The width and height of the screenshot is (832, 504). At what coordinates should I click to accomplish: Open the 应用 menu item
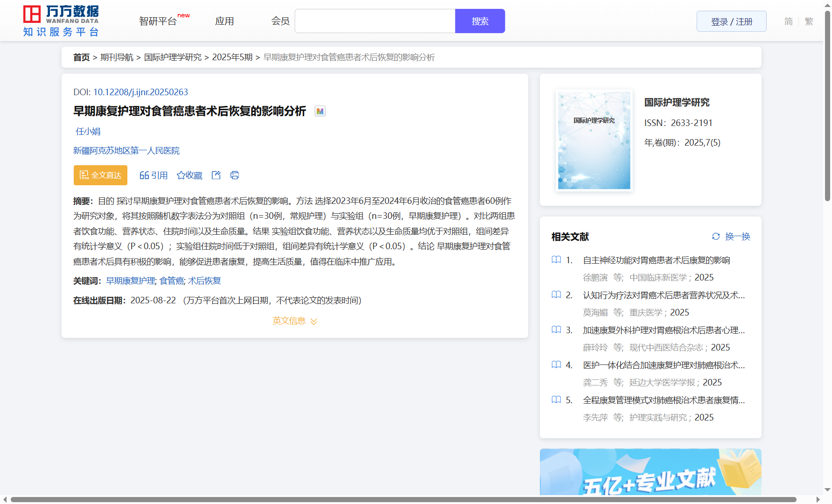(x=224, y=21)
